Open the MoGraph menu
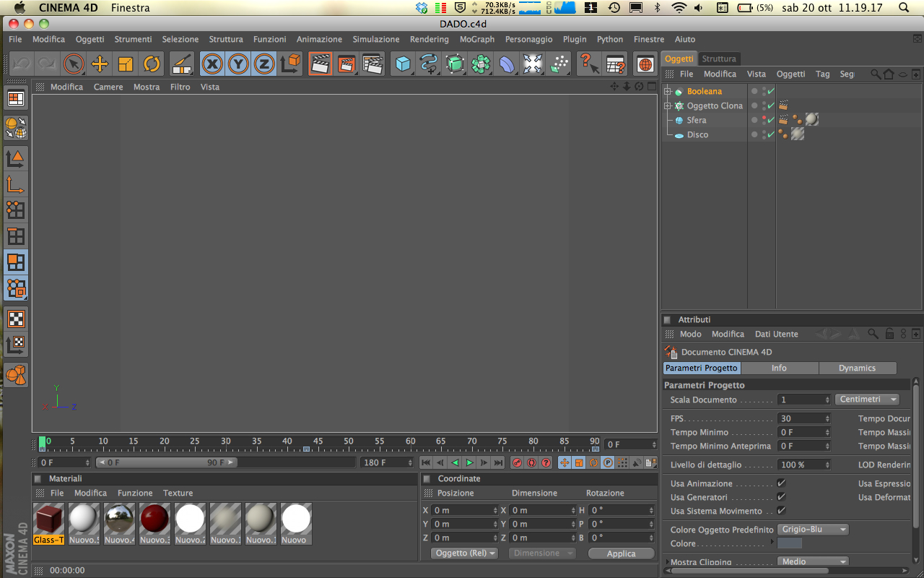 pyautogui.click(x=477, y=39)
